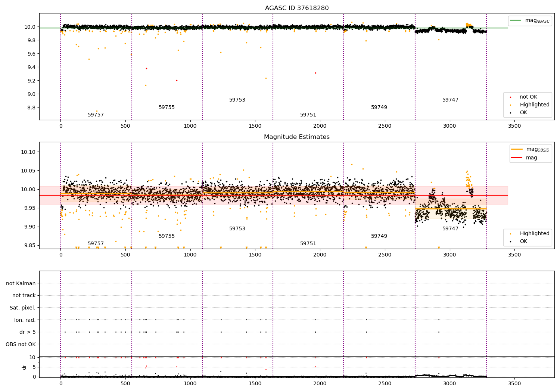Click OBSID label 59749 in Magnitude Estimates plot
Image resolution: width=560 pixels, height=392 pixels.
click(x=379, y=236)
